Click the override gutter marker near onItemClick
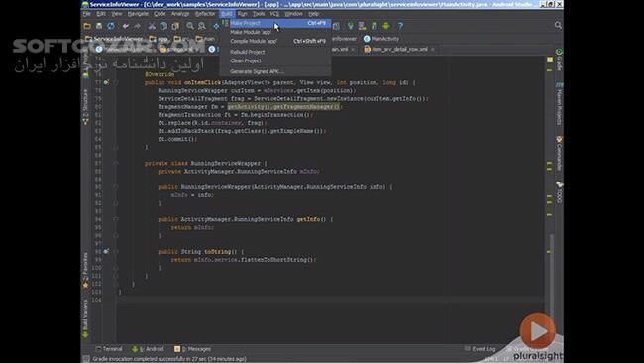Viewport: 644px width, 363px height. click(106, 82)
